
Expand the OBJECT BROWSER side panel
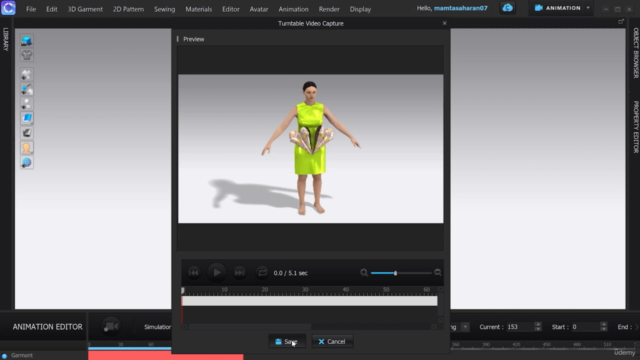tap(636, 53)
